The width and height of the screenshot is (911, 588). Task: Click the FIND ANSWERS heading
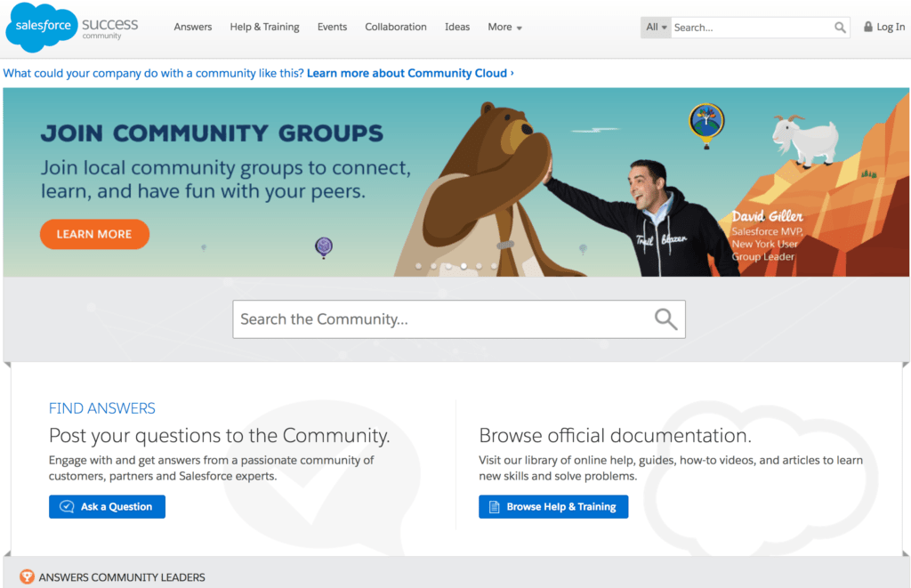coord(101,408)
